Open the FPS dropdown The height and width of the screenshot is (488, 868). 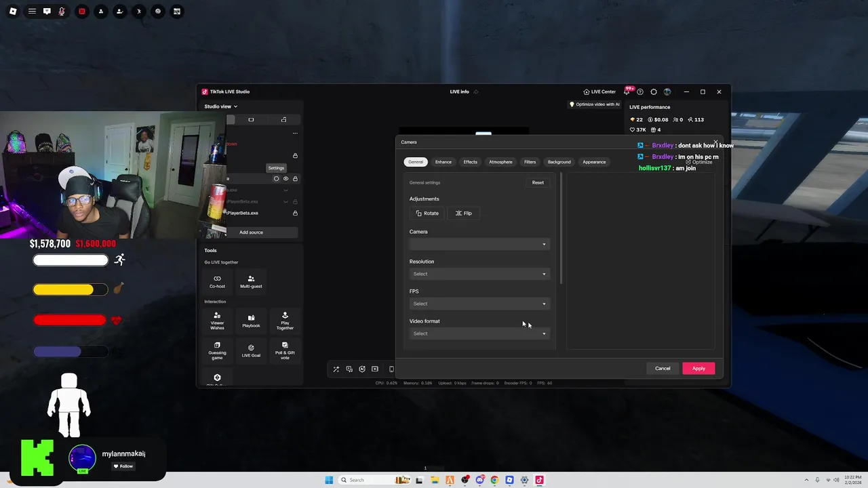tap(479, 304)
